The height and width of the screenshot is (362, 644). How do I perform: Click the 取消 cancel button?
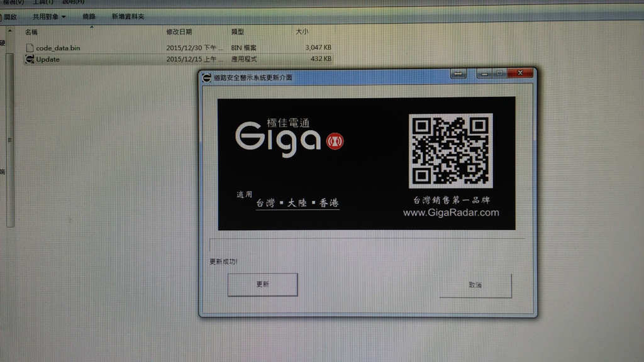click(475, 285)
